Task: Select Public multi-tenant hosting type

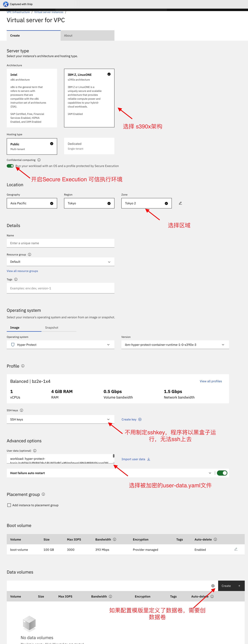Action: (x=32, y=146)
